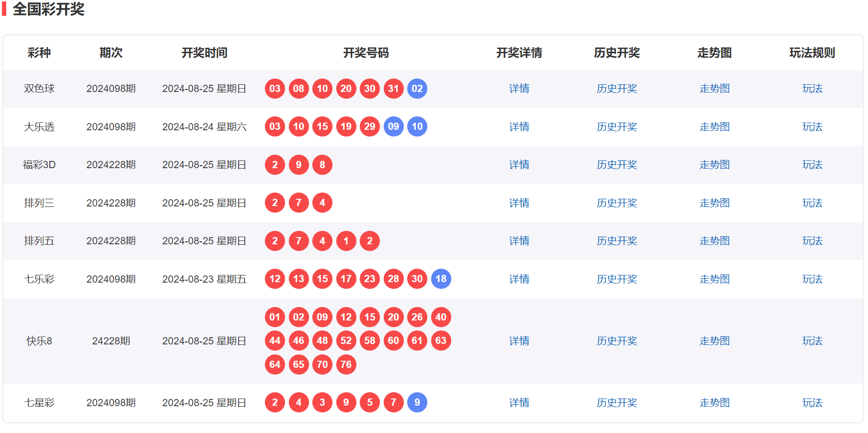Screen dimensions: 868x433
Task: Click red ball 63 in 快乐8 row
Action: pyautogui.click(x=441, y=341)
